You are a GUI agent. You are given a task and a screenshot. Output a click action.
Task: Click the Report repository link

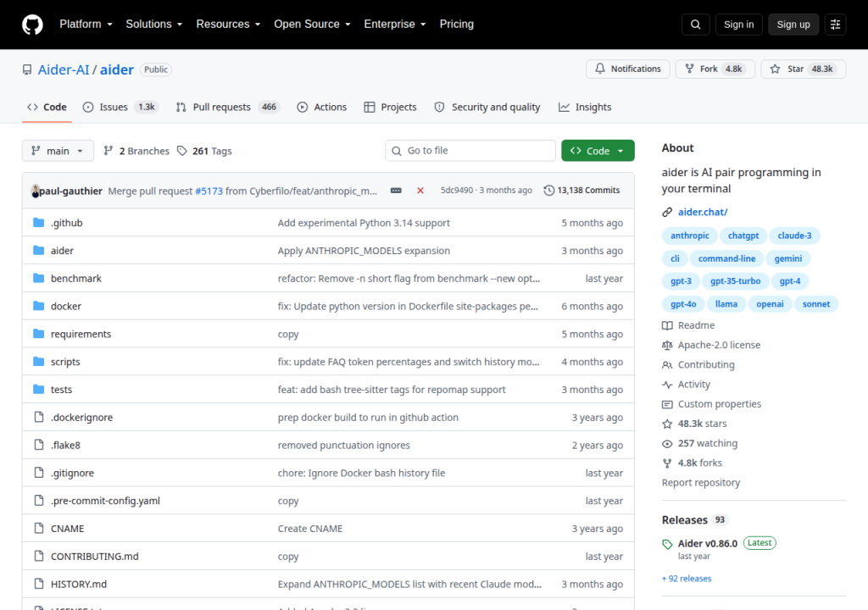pos(701,483)
